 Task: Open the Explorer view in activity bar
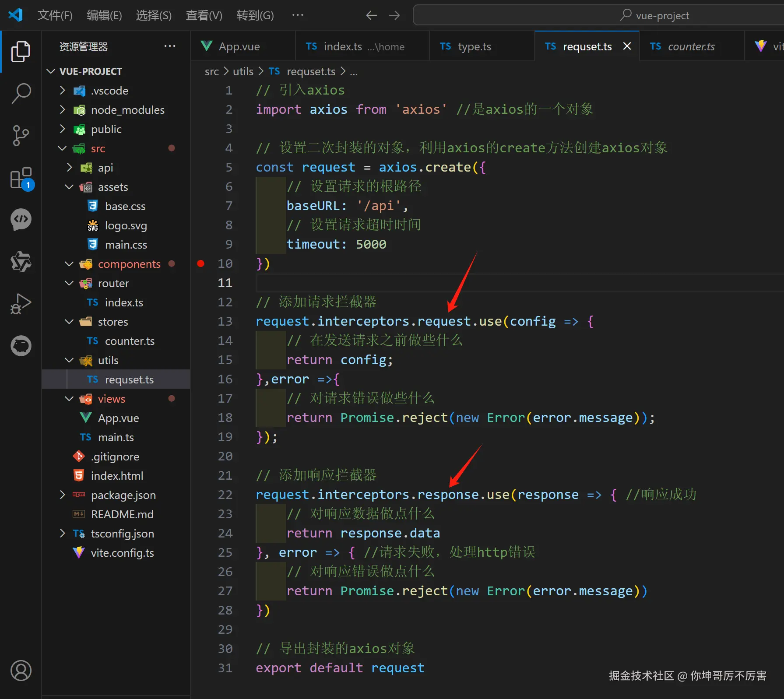click(x=21, y=51)
